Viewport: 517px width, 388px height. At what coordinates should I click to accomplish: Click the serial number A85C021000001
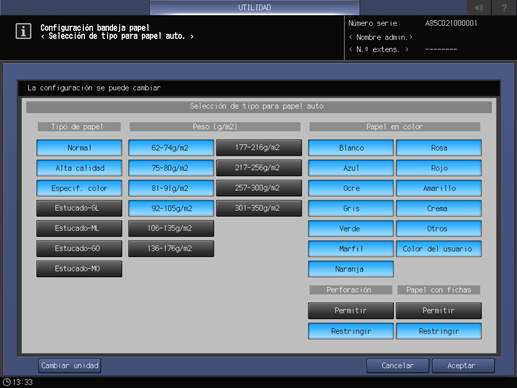(x=451, y=23)
